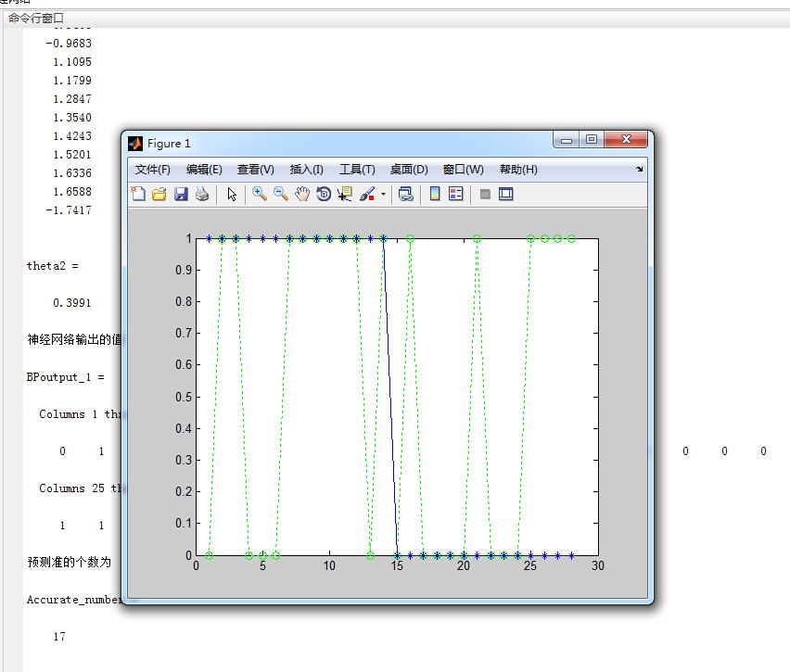The height and width of the screenshot is (672, 790).
Task: Click the value 1.1799 in command window
Action: click(x=72, y=81)
